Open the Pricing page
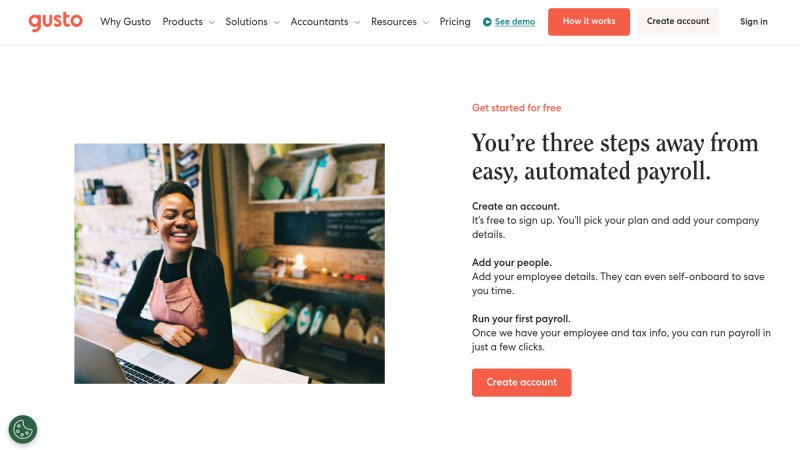Screen dimensions: 800x450 tap(455, 22)
